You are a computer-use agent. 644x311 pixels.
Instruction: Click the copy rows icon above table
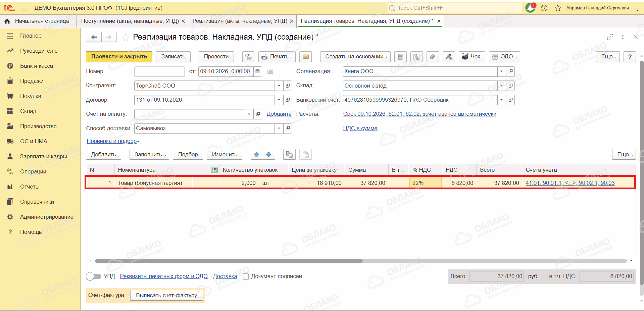pos(289,155)
